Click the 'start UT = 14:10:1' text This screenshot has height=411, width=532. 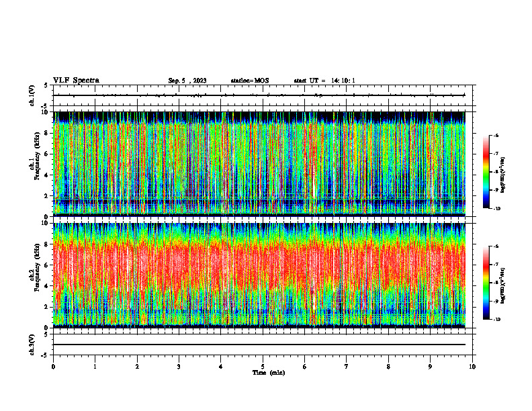click(324, 81)
